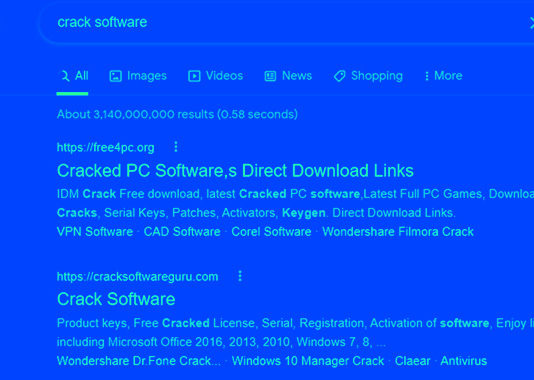Click the bold 'Keygen' word in first snippet
This screenshot has height=380, width=534.
(x=303, y=213)
